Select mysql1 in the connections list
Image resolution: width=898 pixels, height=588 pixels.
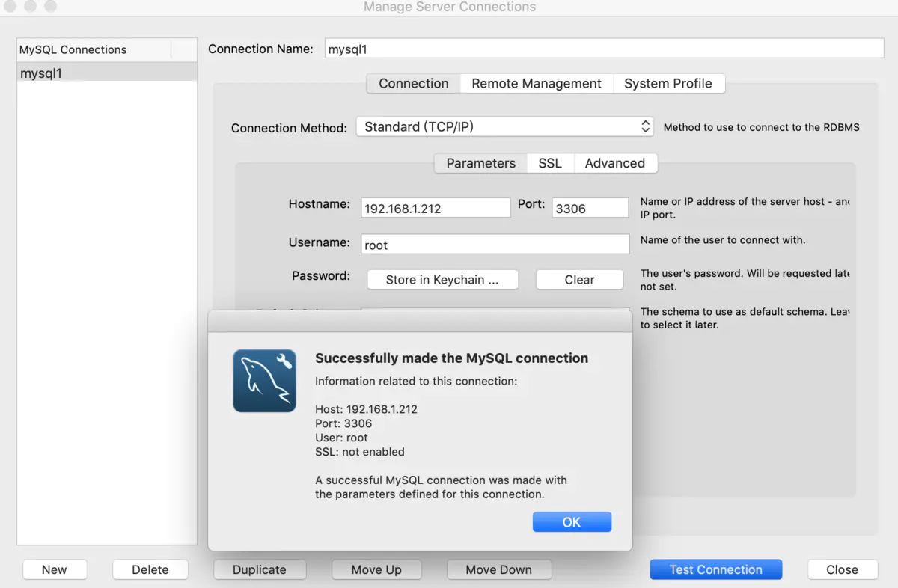point(107,73)
